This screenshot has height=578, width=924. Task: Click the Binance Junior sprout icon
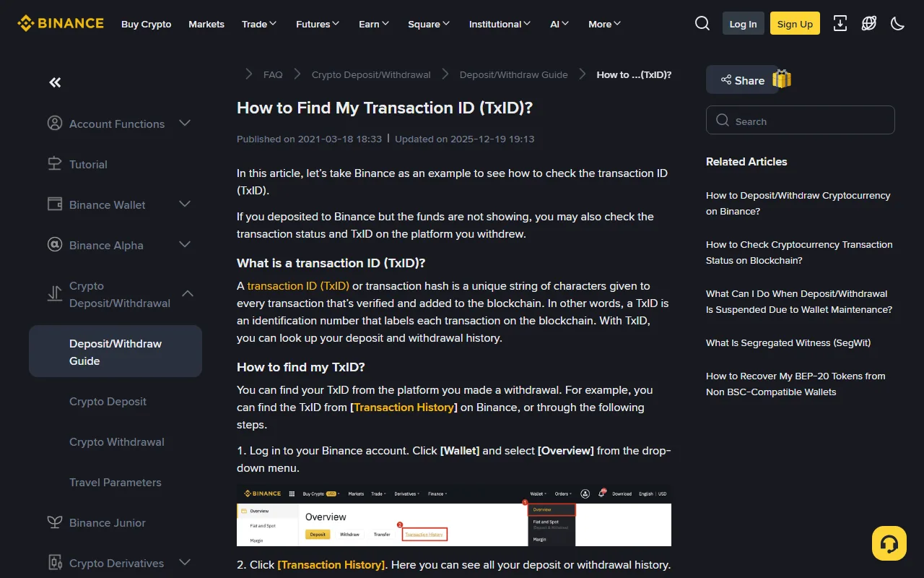(55, 522)
